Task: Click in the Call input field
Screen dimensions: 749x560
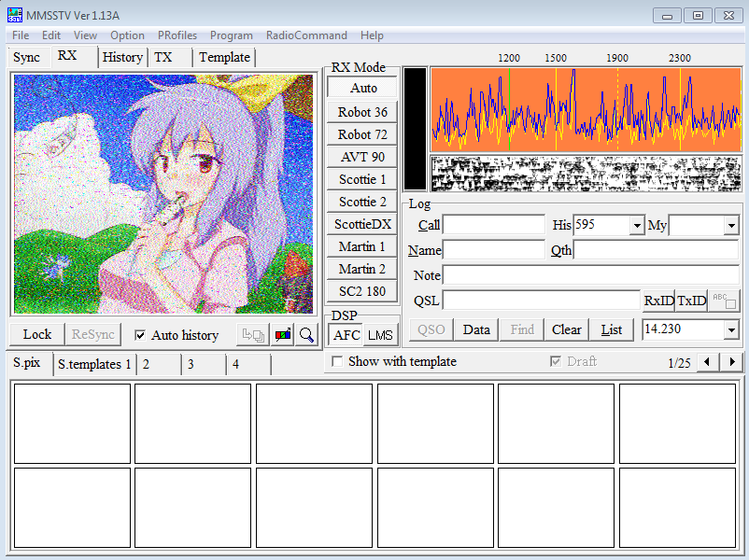Action: [493, 225]
